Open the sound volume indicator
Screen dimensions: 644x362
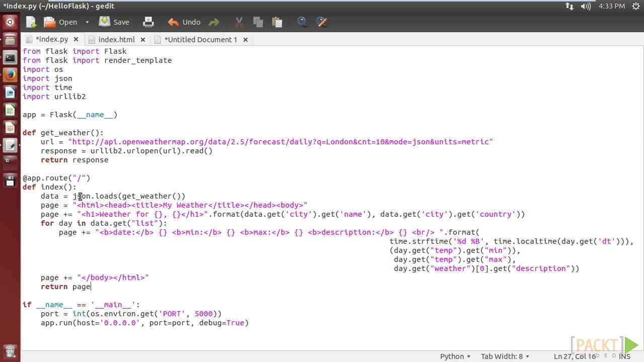pyautogui.click(x=586, y=7)
